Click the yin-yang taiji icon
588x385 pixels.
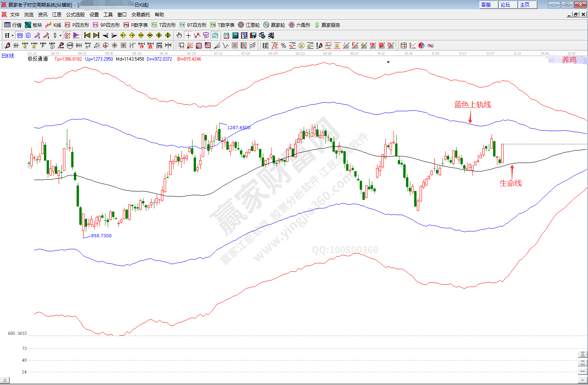tap(422, 45)
